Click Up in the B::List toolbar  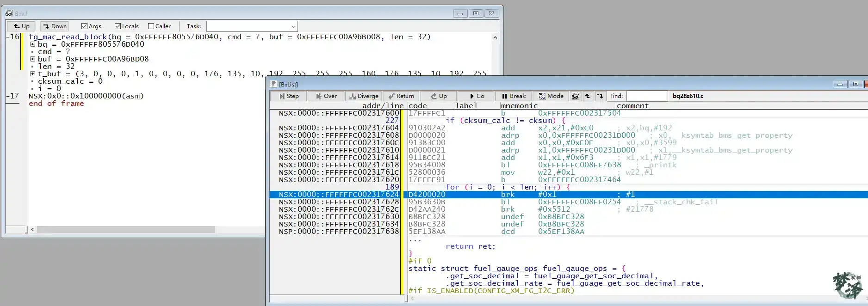(x=438, y=96)
